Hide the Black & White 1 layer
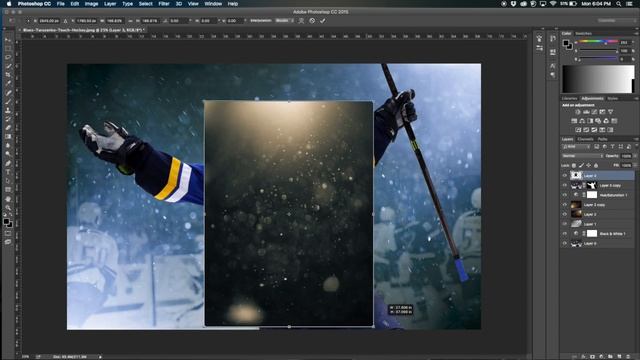This screenshot has width=640, height=360. click(x=565, y=233)
